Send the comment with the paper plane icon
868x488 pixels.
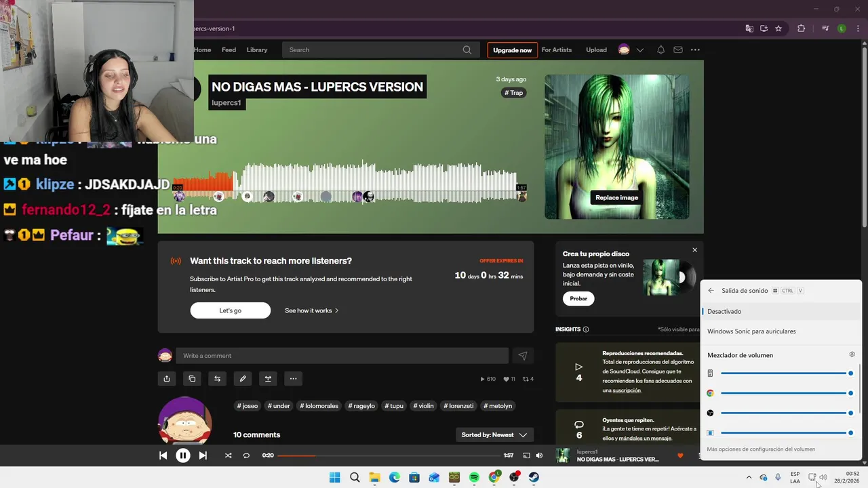click(523, 356)
